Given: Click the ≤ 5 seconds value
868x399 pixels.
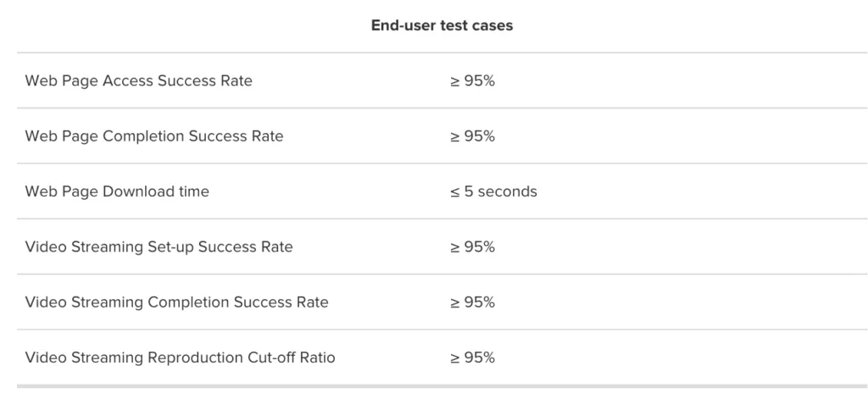Looking at the screenshot, I should pyautogui.click(x=493, y=191).
